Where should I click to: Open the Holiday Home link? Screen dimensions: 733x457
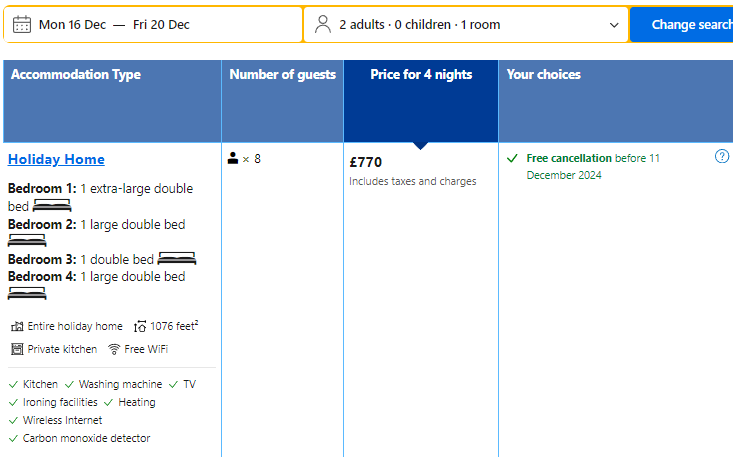tap(56, 159)
